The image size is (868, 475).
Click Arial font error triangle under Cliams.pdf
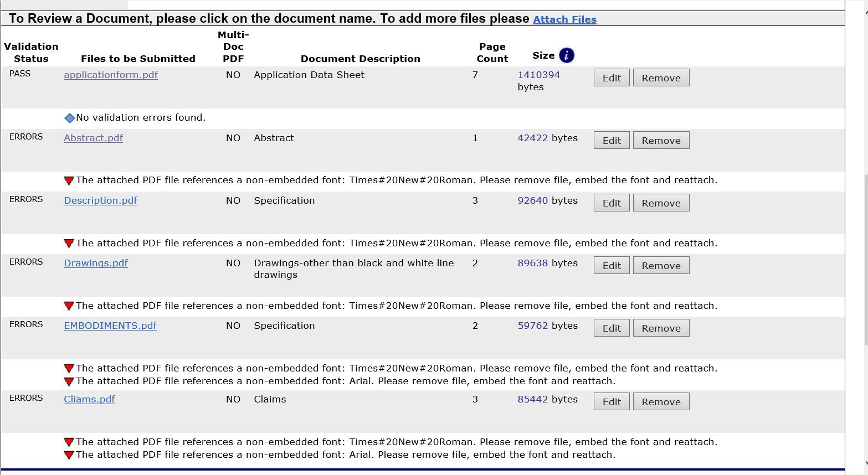tap(69, 455)
